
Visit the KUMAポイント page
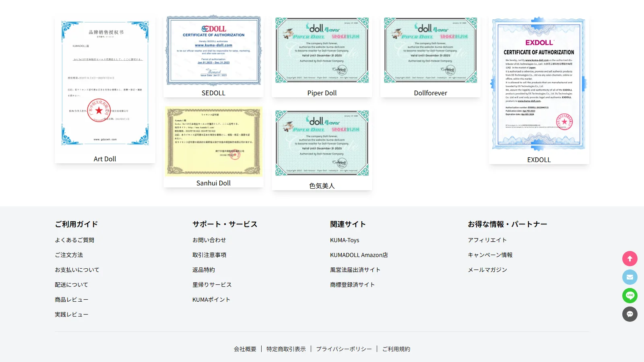211,300
